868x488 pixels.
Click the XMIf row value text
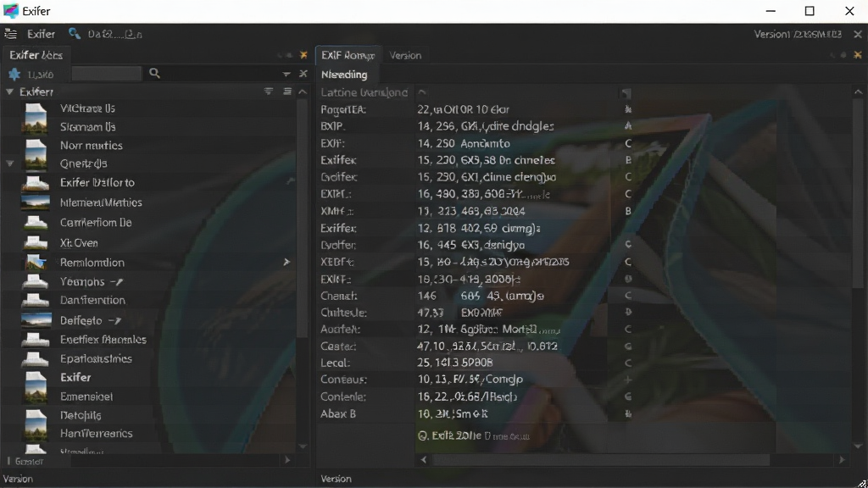(x=471, y=211)
